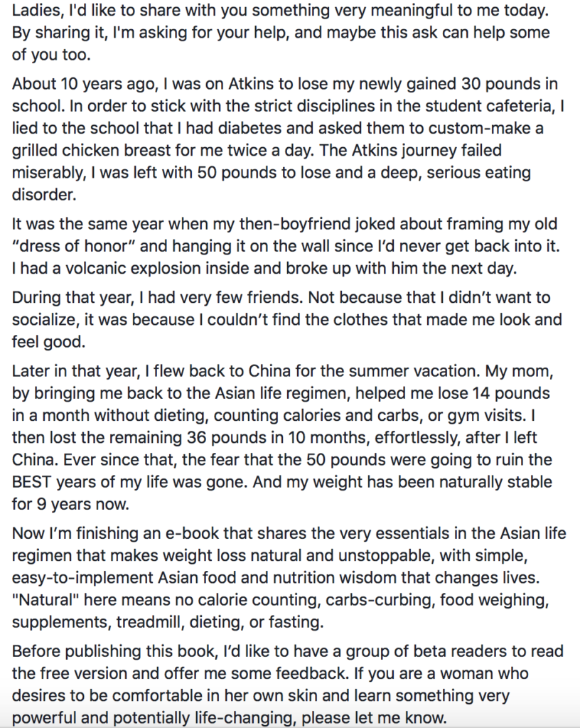580x728 pixels.
Task: Click the phrase "36 pounds in 10 months"
Action: tap(277, 438)
